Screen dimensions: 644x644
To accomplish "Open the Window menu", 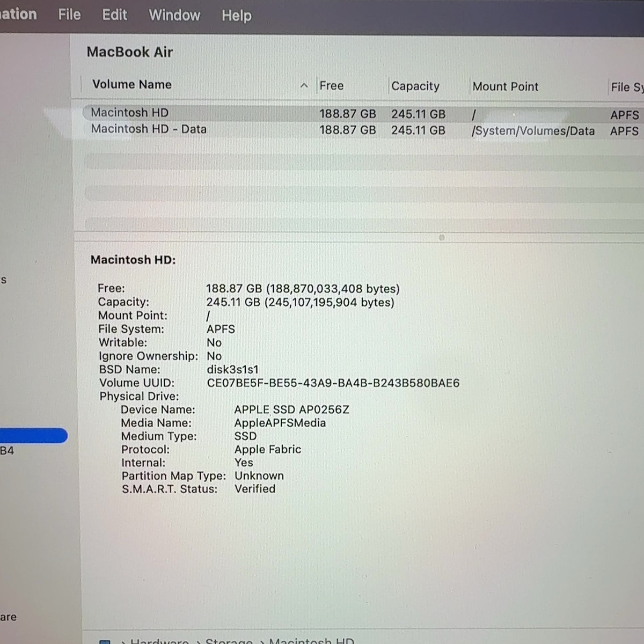I will [174, 15].
